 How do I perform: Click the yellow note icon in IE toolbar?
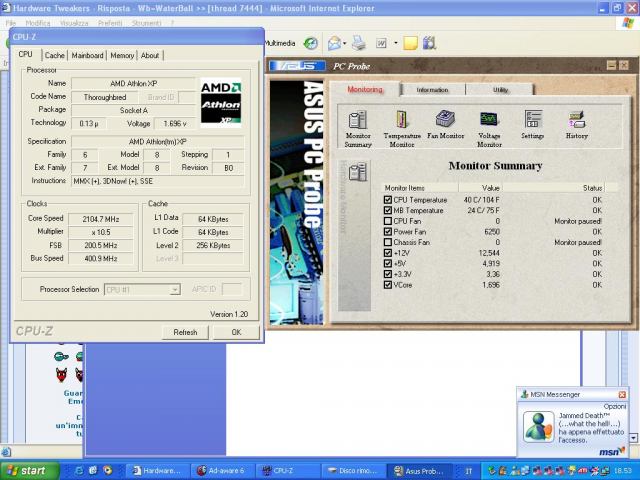410,43
